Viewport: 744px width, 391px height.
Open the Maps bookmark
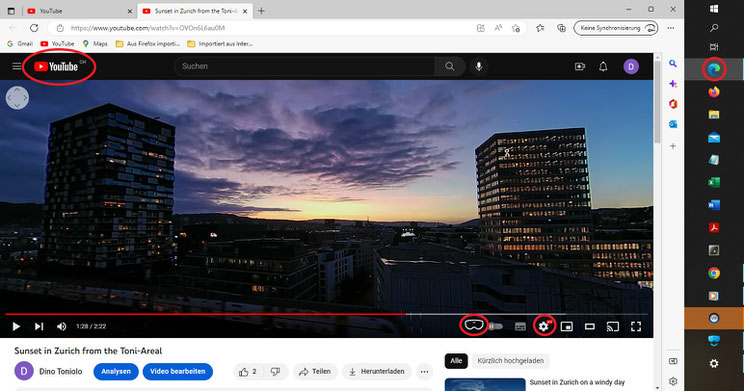(x=95, y=44)
